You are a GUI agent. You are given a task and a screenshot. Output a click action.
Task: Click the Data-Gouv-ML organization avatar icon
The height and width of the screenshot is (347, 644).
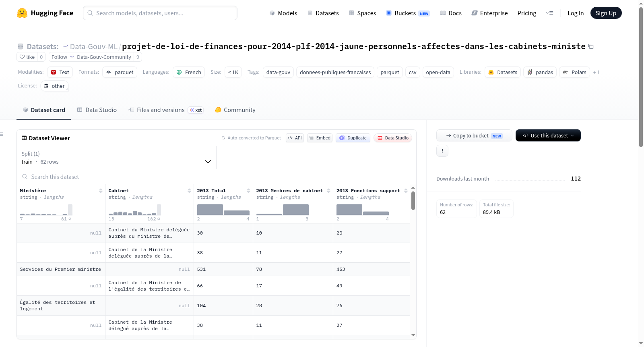(66, 46)
